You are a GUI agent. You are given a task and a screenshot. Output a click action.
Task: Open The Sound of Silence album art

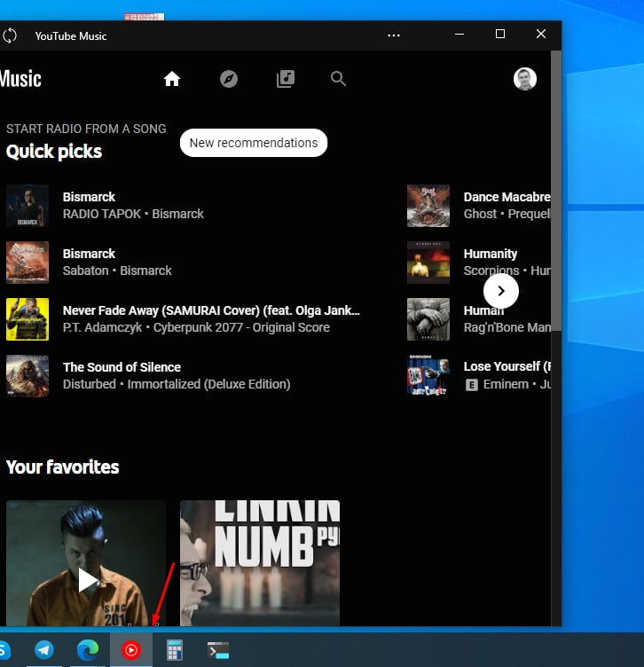point(27,376)
